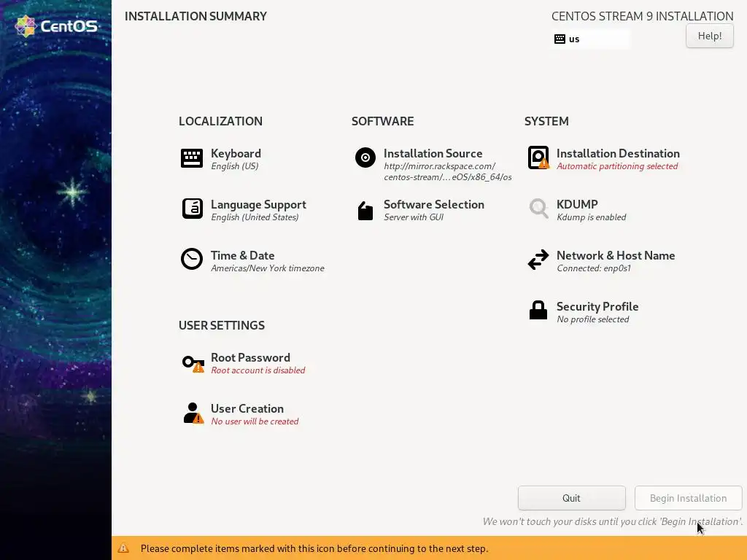Open the Installation Destination disk icon
Image resolution: width=747 pixels, height=560 pixels.
point(538,157)
